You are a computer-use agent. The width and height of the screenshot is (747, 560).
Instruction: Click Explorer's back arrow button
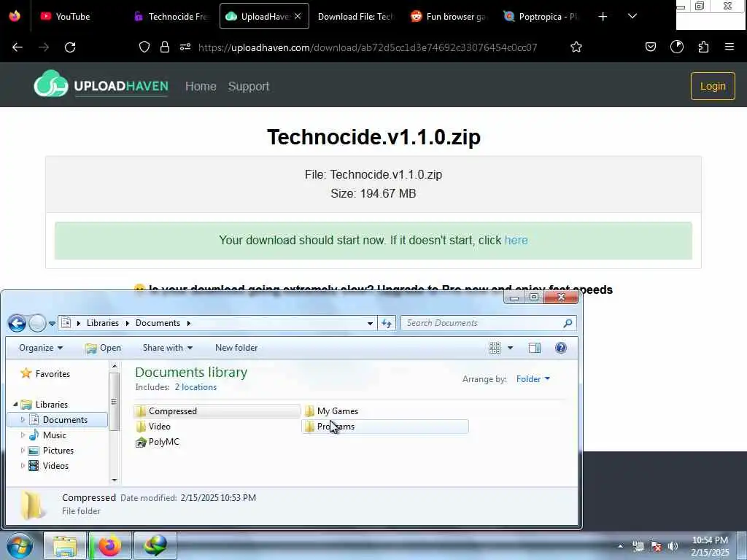(x=17, y=323)
